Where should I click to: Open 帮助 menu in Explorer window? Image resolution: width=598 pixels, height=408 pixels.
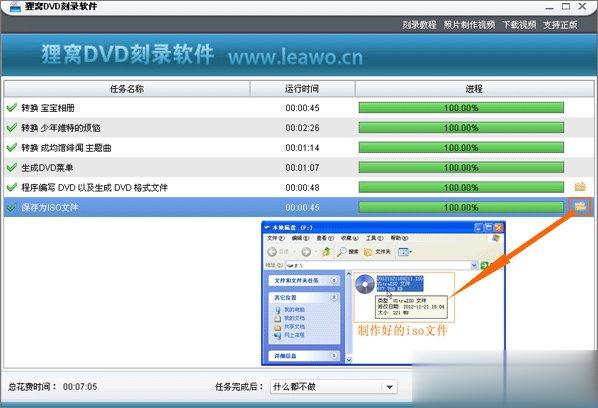pyautogui.click(x=399, y=238)
